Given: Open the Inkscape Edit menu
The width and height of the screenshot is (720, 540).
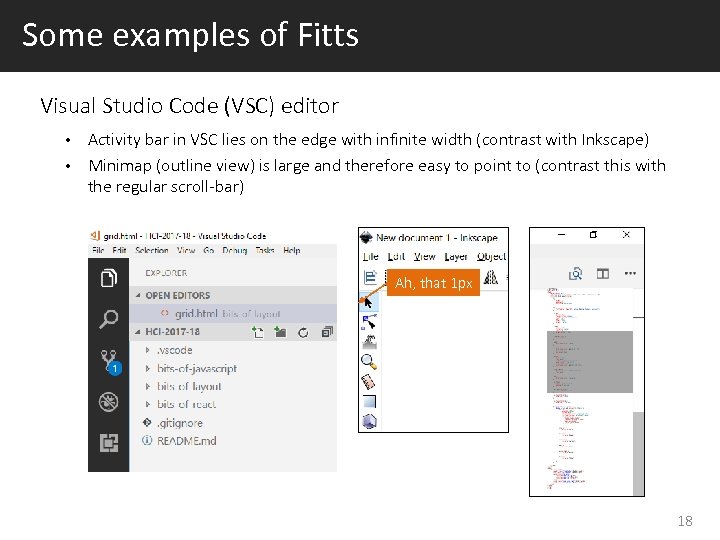Looking at the screenshot, I should coord(396,256).
